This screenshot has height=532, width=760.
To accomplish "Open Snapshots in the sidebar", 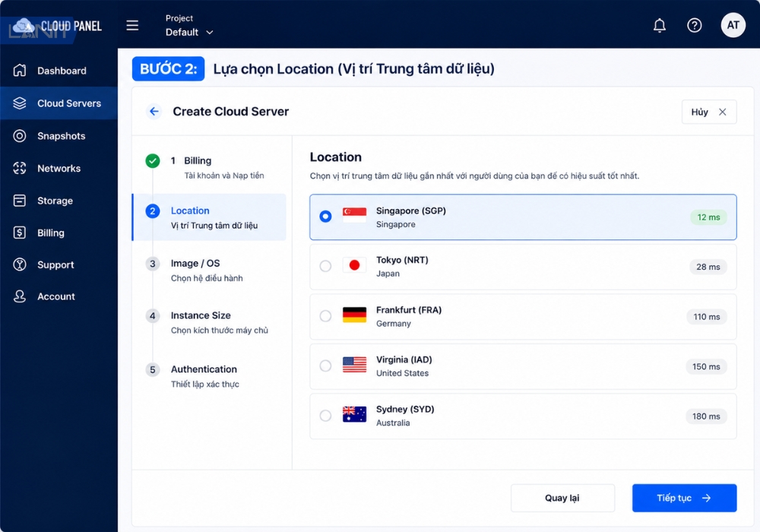I will (x=59, y=136).
